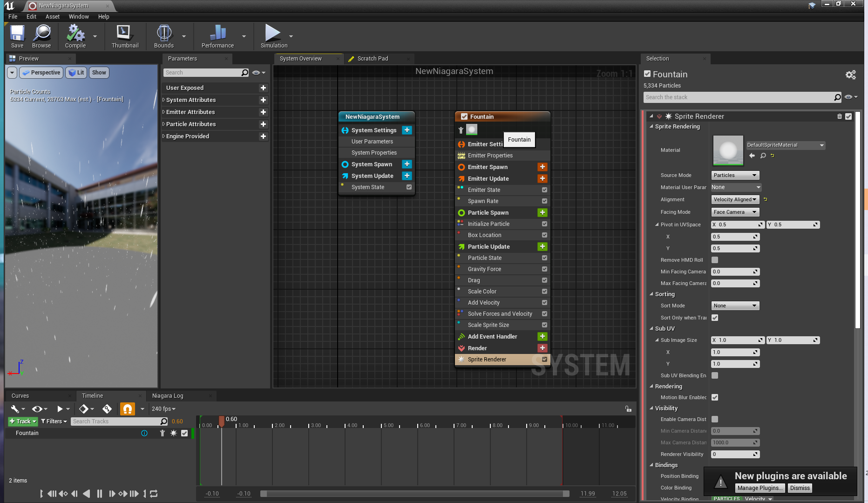Toggle the timeline snapping magnet icon
This screenshot has width=868, height=503.
point(127,409)
